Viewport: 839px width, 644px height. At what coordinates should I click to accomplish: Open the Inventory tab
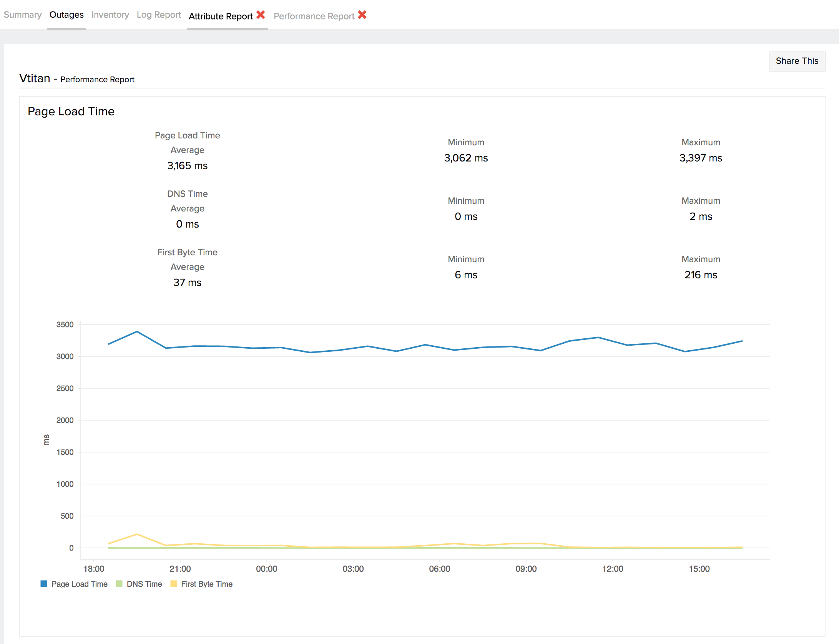coord(110,15)
